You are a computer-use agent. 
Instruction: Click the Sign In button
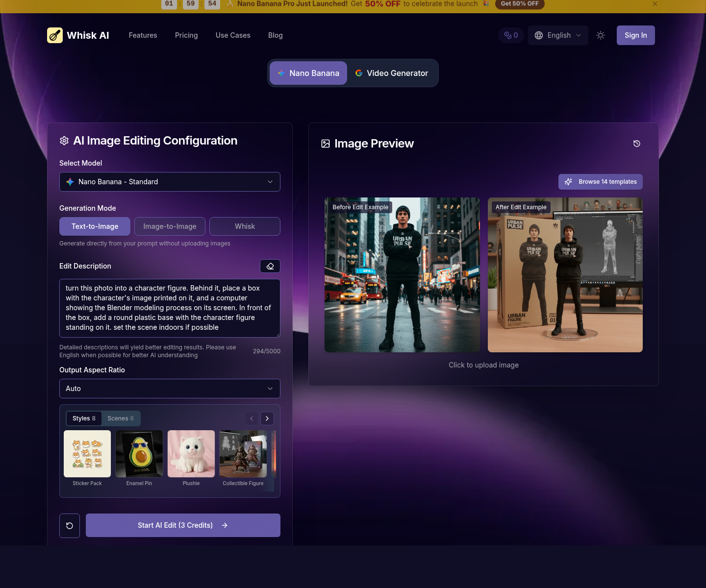[x=636, y=35]
